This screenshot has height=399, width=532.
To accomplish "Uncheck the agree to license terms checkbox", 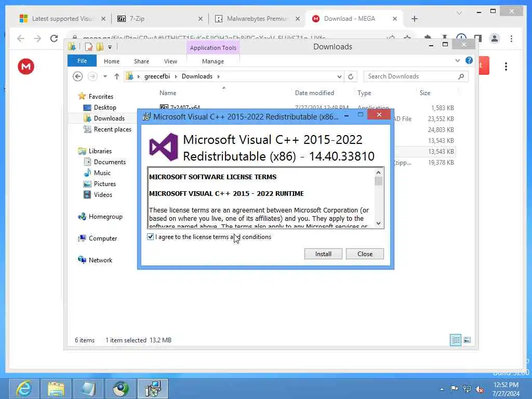I will click(150, 236).
